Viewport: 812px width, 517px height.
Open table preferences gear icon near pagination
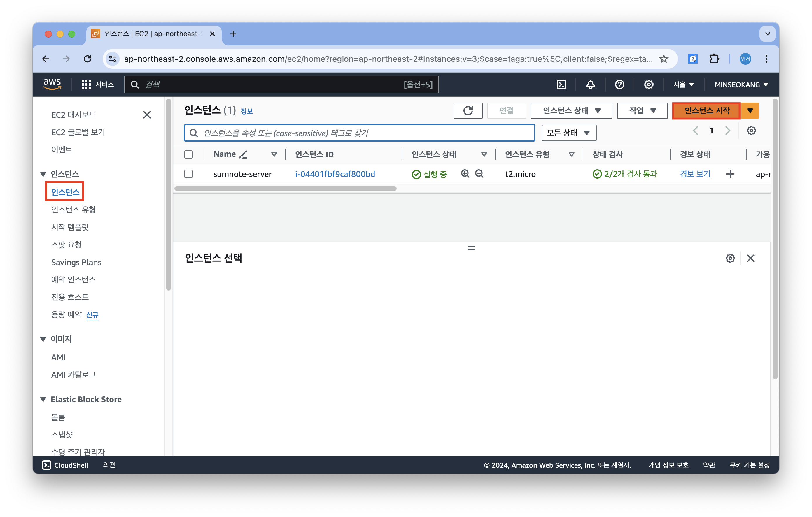point(751,131)
